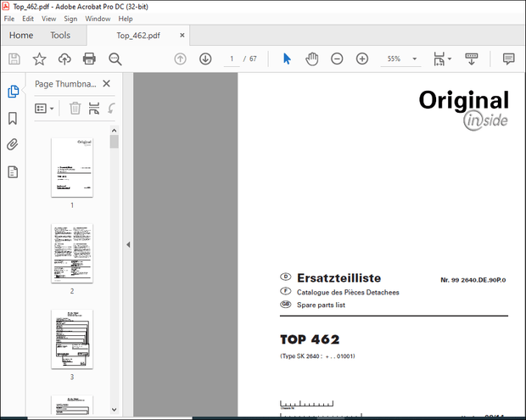Open the comment tool
The image size is (526, 420).
508,59
